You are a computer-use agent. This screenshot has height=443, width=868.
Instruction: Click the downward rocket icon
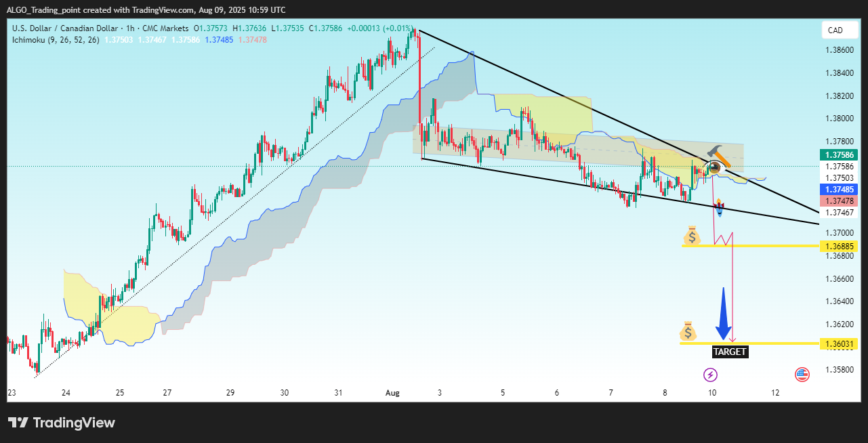tap(720, 207)
